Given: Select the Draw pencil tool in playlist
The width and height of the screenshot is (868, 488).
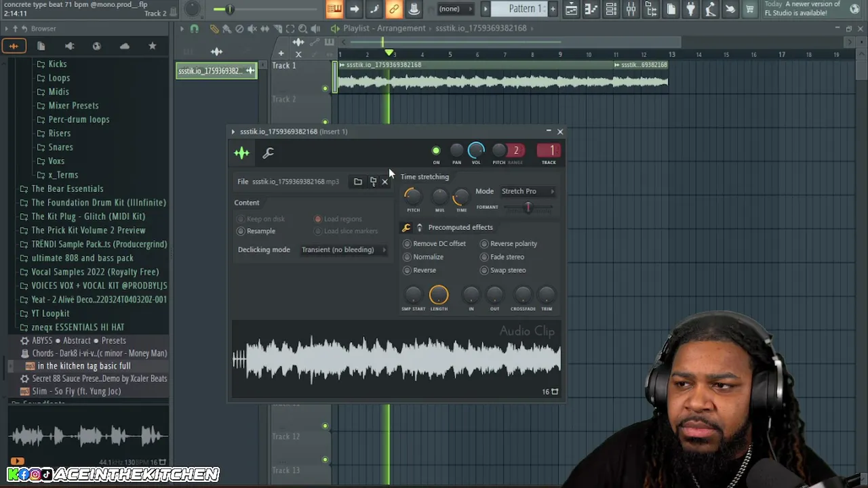Looking at the screenshot, I should pyautogui.click(x=214, y=28).
